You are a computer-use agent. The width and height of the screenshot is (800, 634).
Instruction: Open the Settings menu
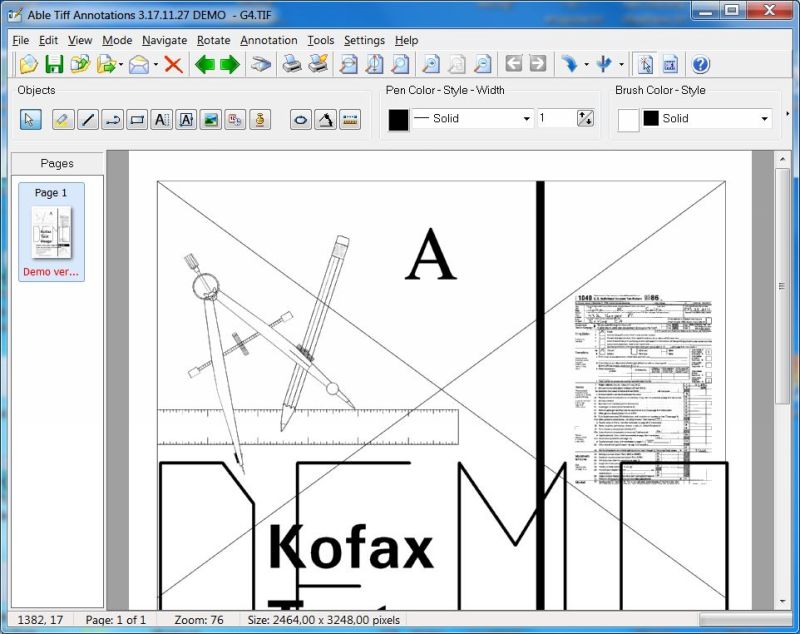[364, 40]
